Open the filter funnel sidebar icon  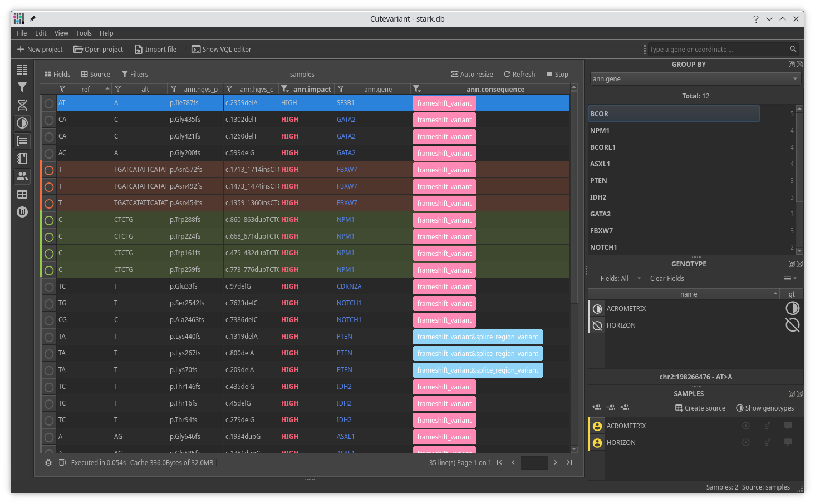[22, 87]
